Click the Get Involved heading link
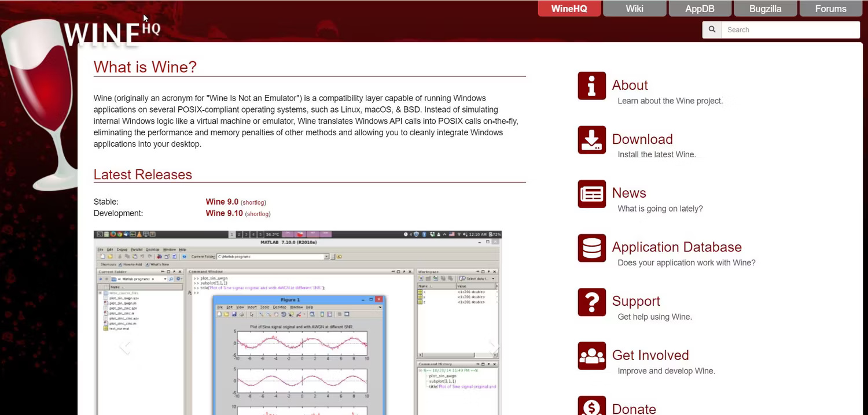 (x=650, y=355)
